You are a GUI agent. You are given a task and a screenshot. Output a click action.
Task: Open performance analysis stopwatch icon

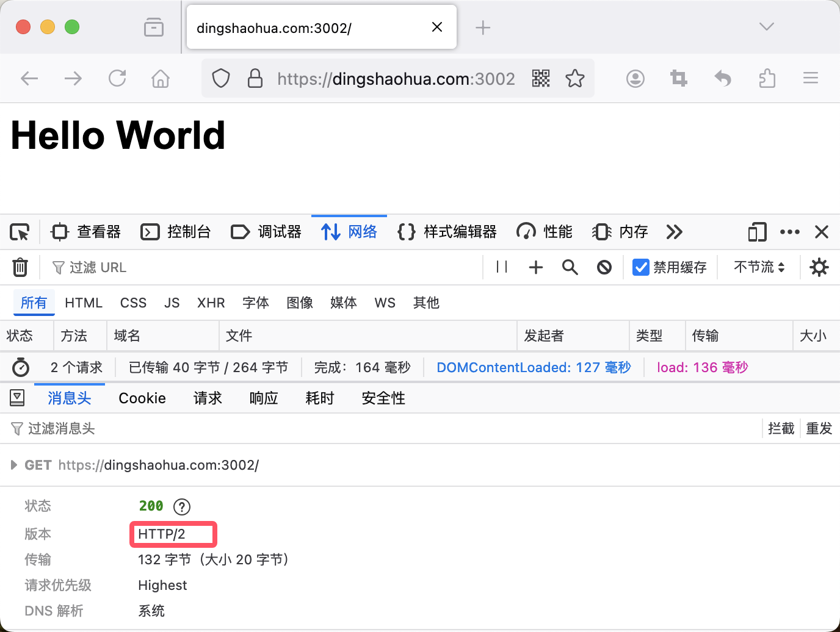tap(21, 367)
